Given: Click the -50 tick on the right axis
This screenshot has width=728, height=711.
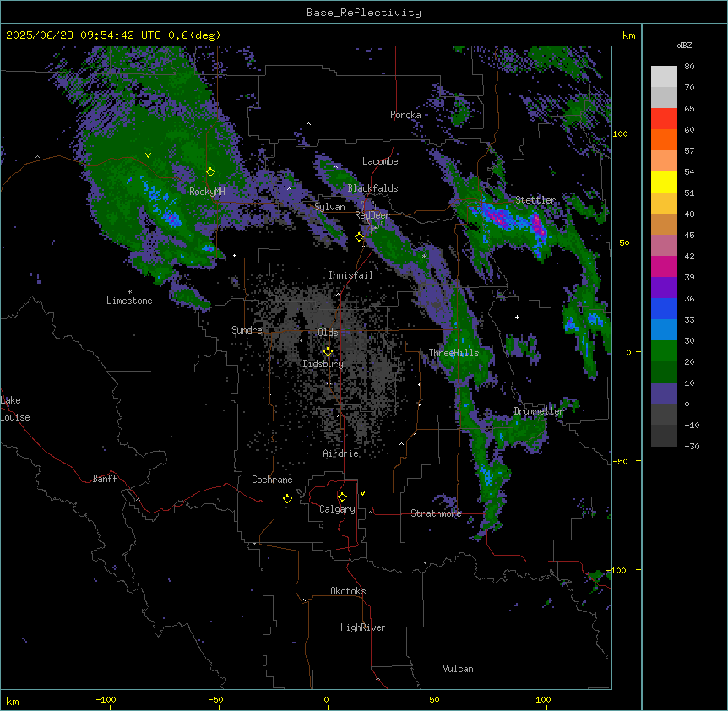Looking at the screenshot, I should 620,461.
